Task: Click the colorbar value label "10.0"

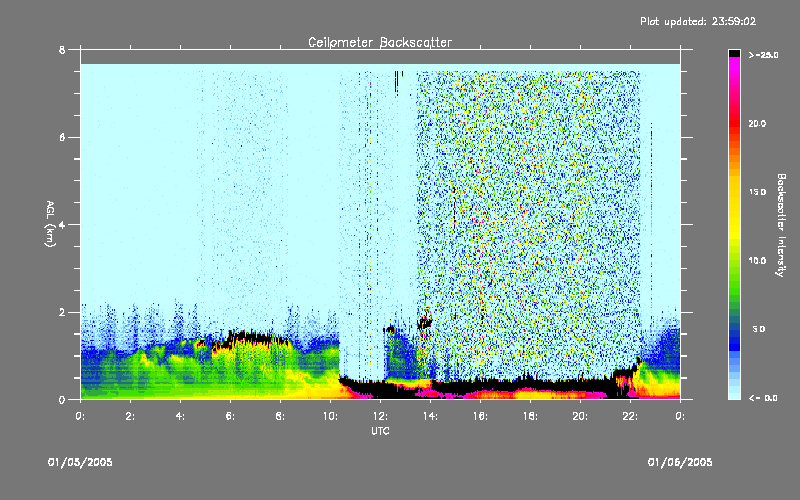Action: point(757,261)
